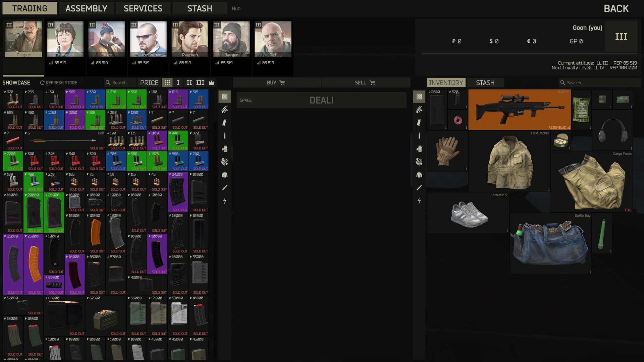This screenshot has width=644, height=362.
Task: Select the SCAR-H rifle in inventory
Action: (520, 110)
